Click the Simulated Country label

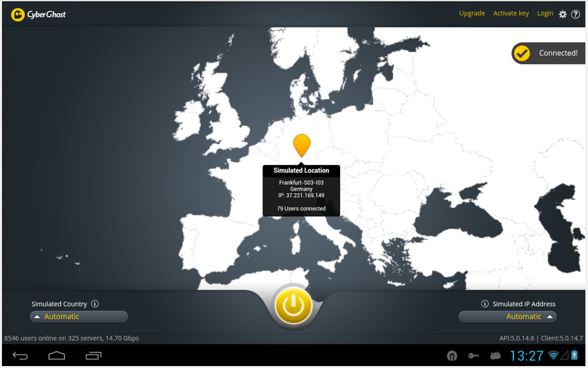tap(59, 304)
